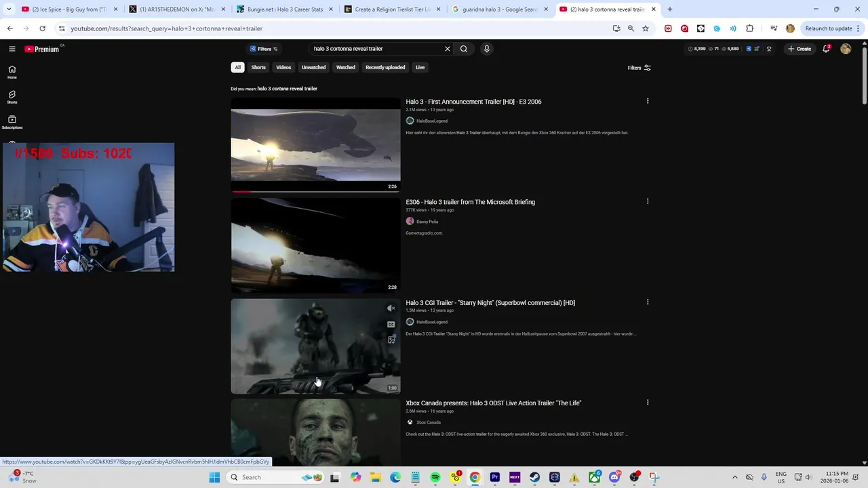Open the Halo 3 First Announcement Trailer thumbnail
Image resolution: width=868 pixels, height=488 pixels.
(x=315, y=145)
